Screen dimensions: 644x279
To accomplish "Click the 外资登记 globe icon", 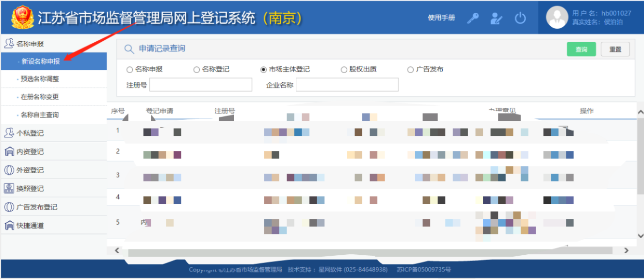I will (9, 170).
